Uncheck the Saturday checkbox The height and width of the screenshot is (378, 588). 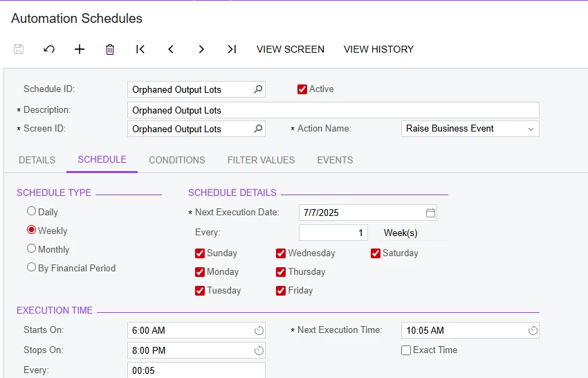[376, 253]
